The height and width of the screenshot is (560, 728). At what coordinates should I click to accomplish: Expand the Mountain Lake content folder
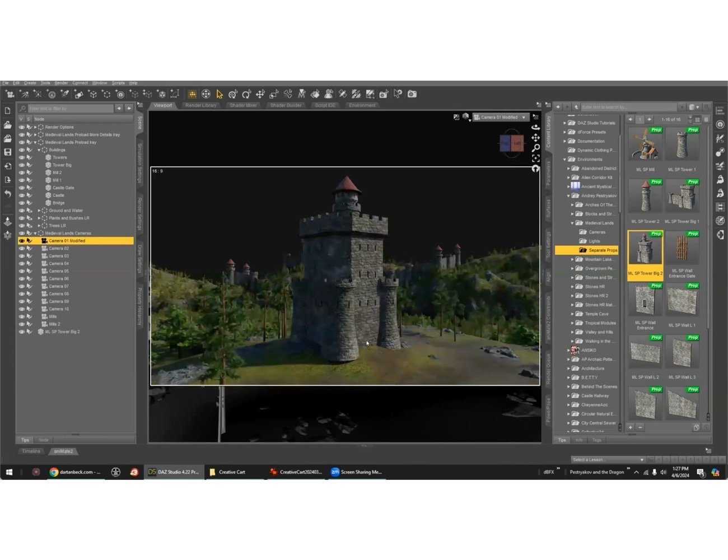[x=572, y=259]
